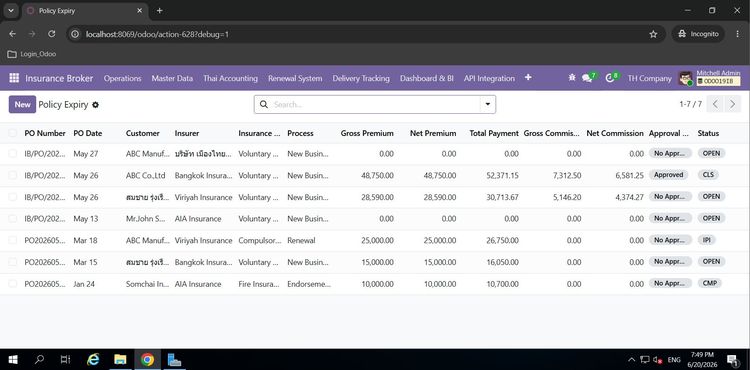Open a new browser tab
The image size is (750, 370).
coord(160,11)
